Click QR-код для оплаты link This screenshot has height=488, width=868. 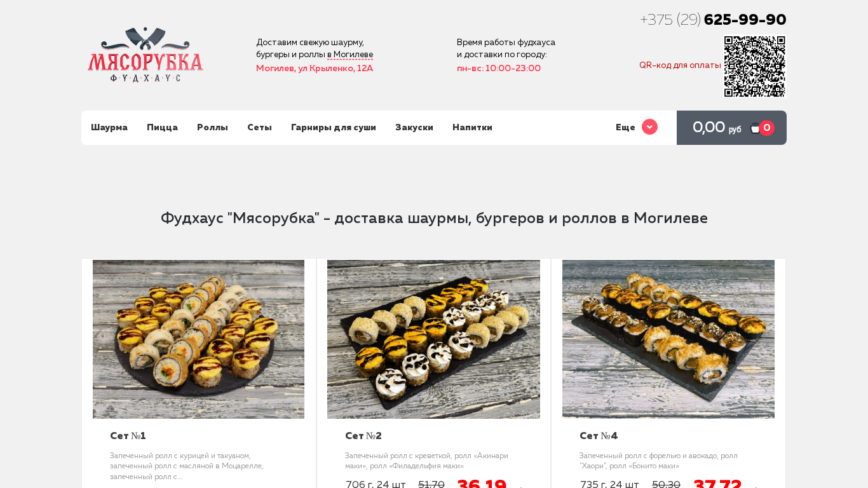point(680,65)
